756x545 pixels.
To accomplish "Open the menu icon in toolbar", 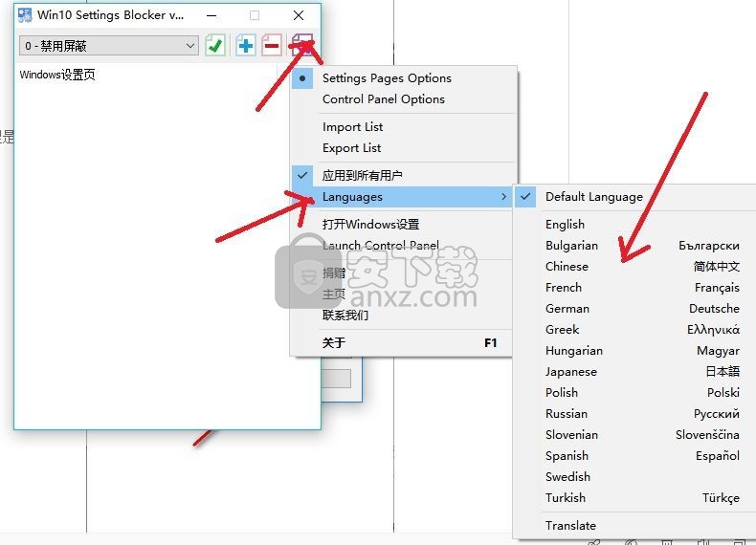I will pyautogui.click(x=302, y=46).
